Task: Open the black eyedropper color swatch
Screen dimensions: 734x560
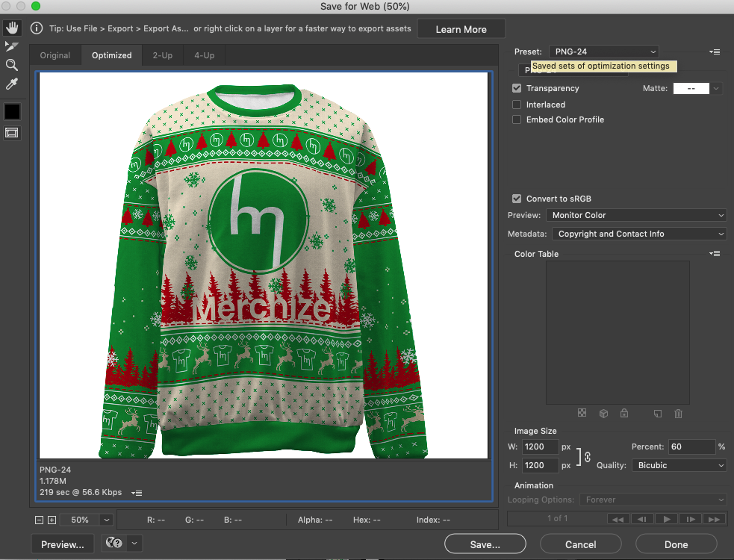Action: click(12, 111)
